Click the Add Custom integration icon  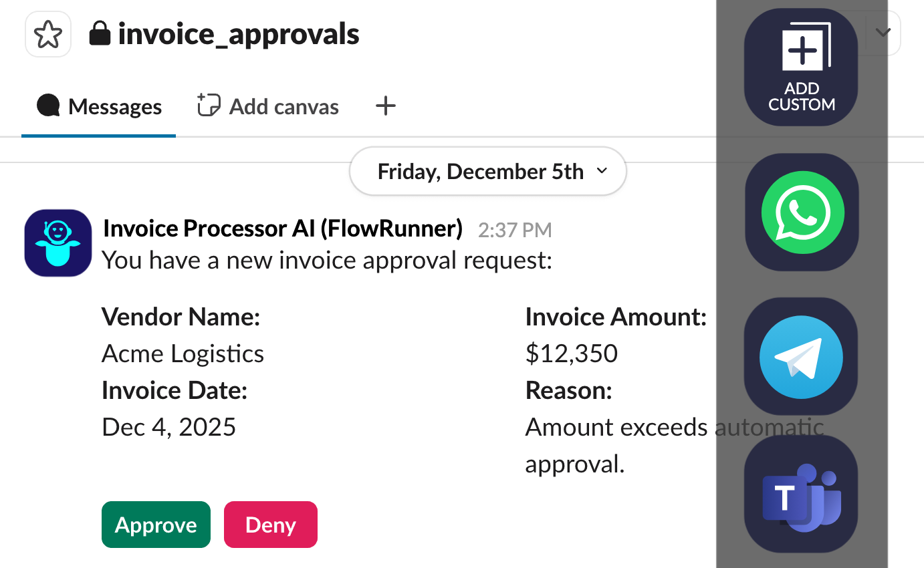pos(802,67)
